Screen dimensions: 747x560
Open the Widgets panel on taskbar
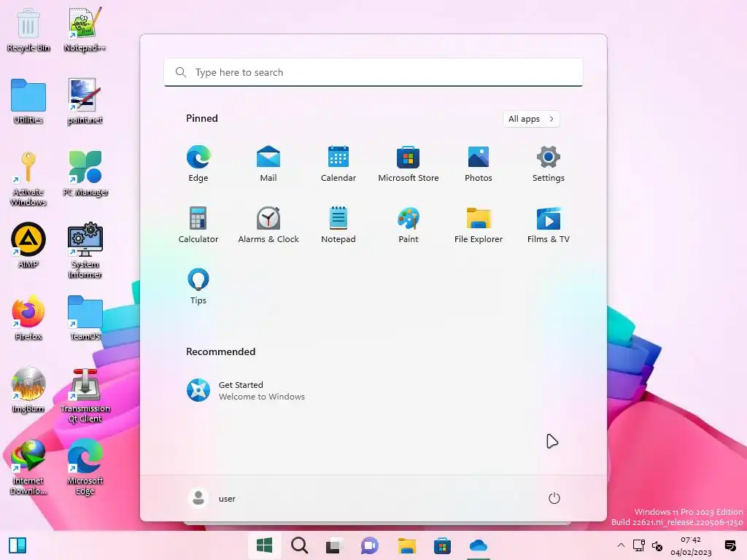(x=18, y=545)
